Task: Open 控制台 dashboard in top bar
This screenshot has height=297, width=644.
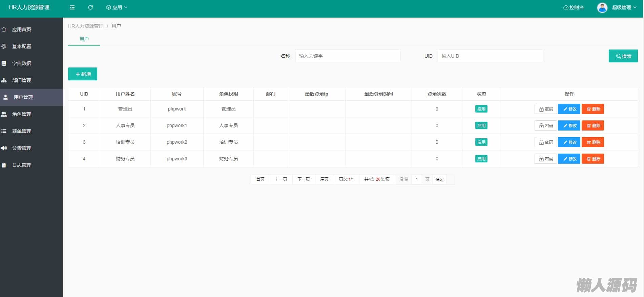Action: 574,7
